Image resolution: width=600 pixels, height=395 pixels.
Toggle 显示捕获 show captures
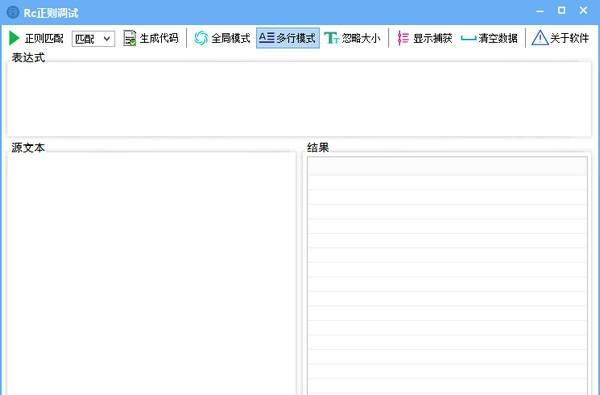pos(424,38)
